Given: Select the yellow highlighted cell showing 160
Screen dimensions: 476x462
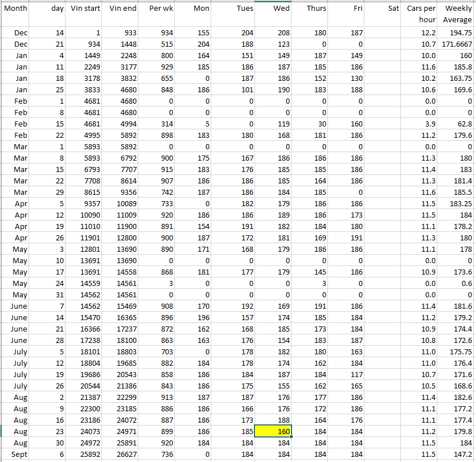Looking at the screenshot, I should pos(273,431).
